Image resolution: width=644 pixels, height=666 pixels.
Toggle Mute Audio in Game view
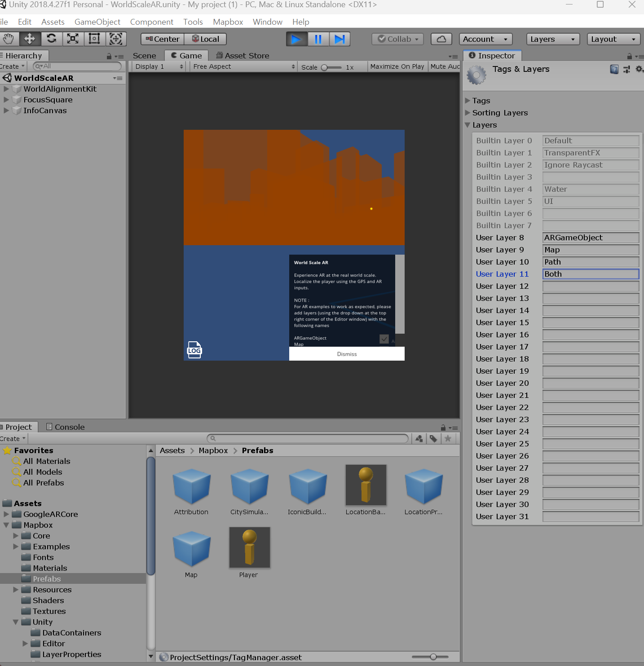(445, 66)
